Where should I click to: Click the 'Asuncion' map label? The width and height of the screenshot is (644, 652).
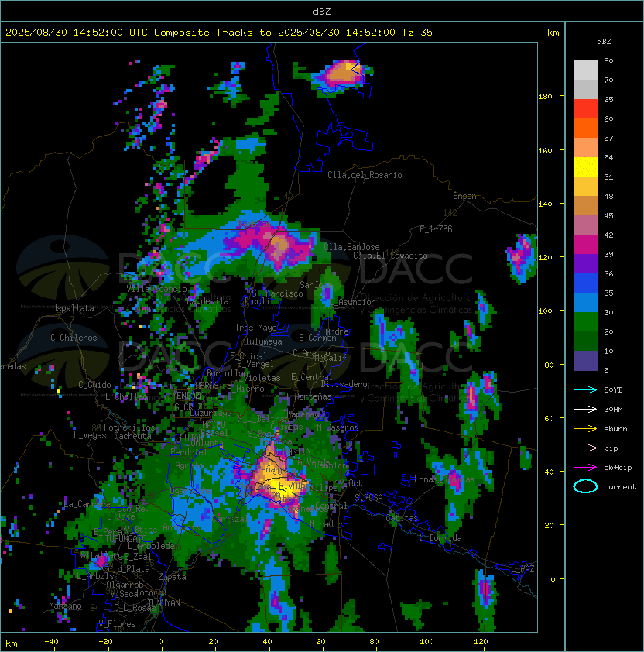[357, 302]
